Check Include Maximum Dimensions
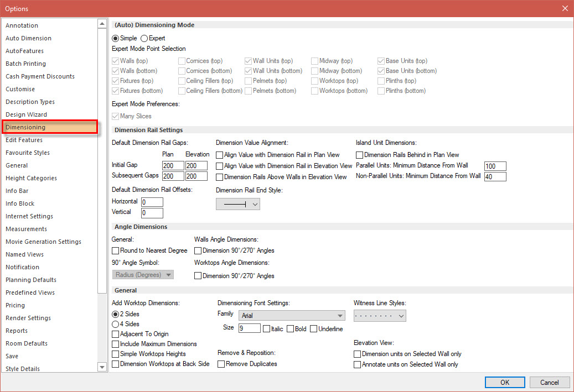This screenshot has width=574, height=392. point(116,344)
